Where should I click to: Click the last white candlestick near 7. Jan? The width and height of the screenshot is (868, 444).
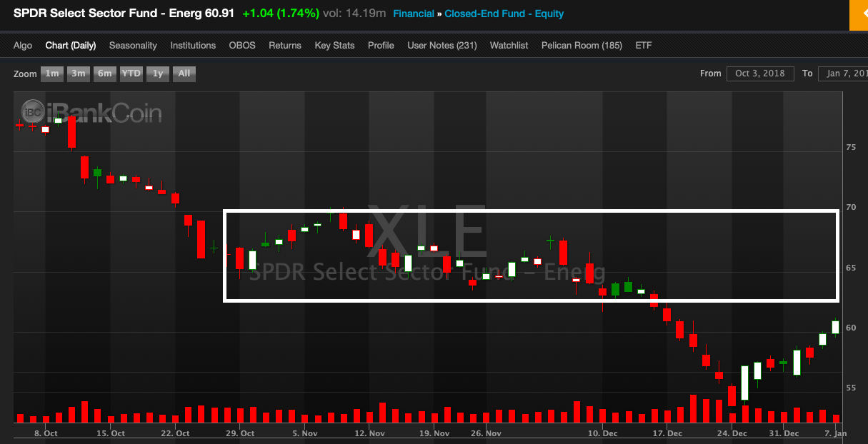pyautogui.click(x=835, y=327)
